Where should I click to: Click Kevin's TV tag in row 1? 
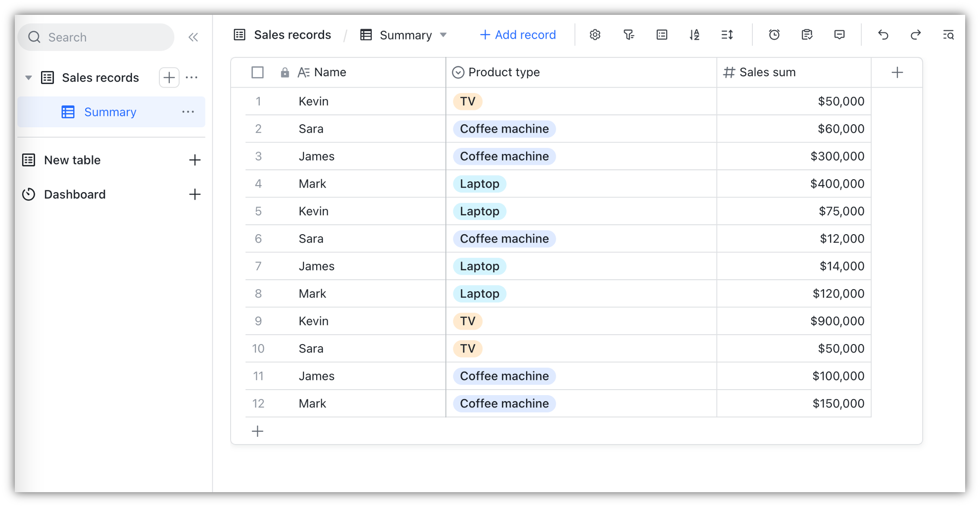point(467,101)
